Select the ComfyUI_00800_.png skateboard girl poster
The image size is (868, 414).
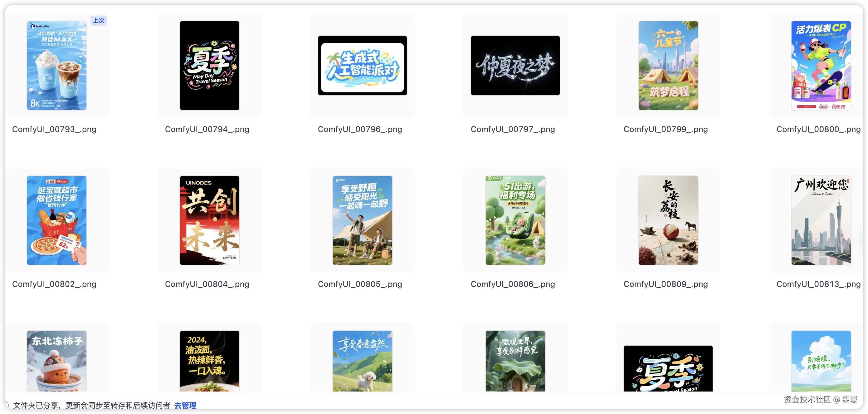pos(821,65)
